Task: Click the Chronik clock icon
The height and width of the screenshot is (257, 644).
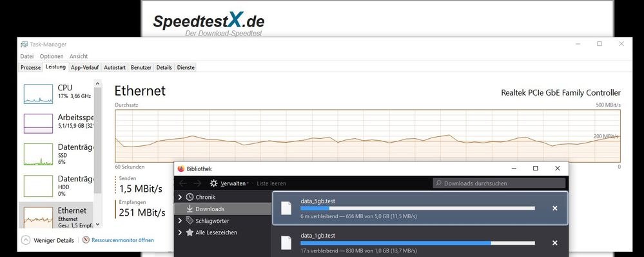Action: pos(190,197)
